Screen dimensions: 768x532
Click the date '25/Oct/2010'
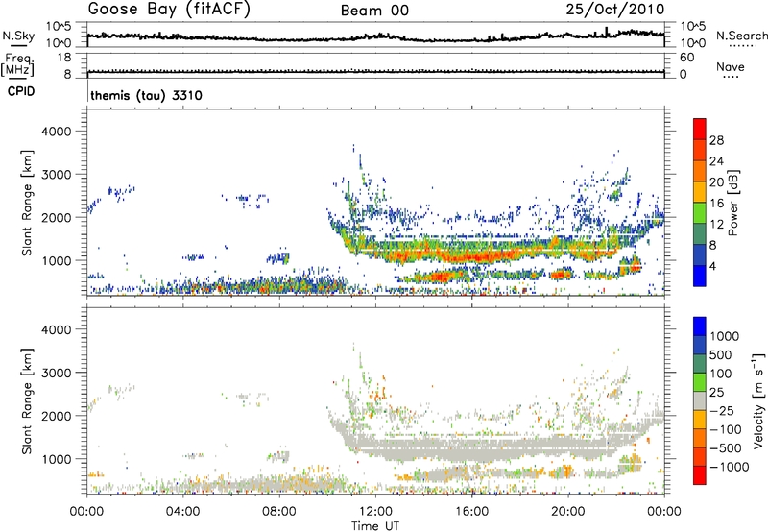pos(615,10)
